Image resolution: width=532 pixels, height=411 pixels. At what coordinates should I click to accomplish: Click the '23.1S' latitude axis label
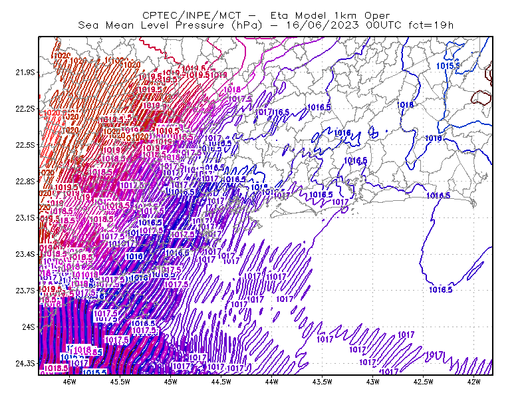click(25, 217)
